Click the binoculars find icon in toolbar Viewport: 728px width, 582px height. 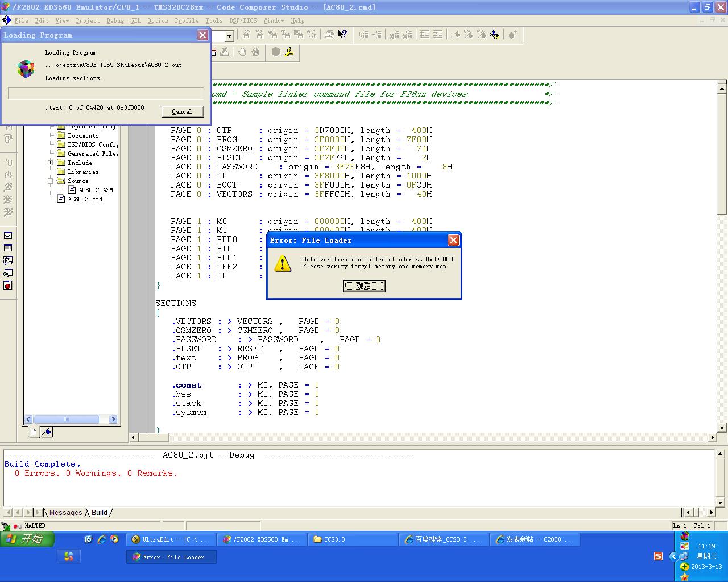coord(246,35)
